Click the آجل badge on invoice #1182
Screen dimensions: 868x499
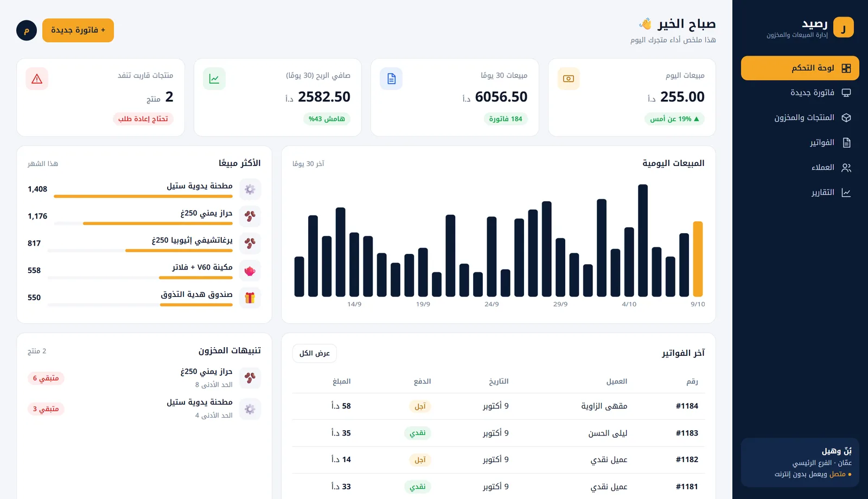coord(420,460)
